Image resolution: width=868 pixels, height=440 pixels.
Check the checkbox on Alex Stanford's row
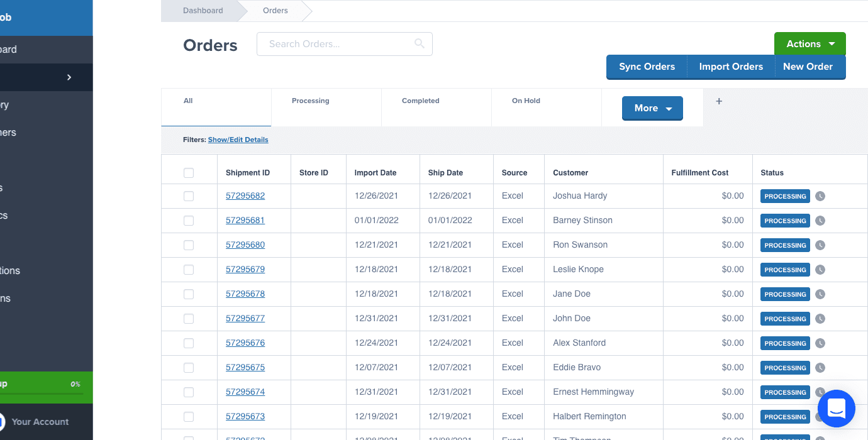click(189, 343)
